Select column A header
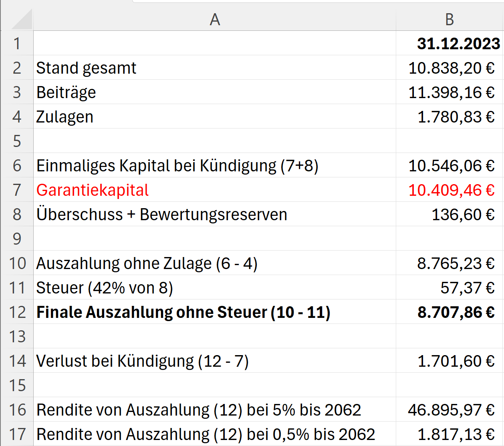504x446 pixels. tap(215, 19)
